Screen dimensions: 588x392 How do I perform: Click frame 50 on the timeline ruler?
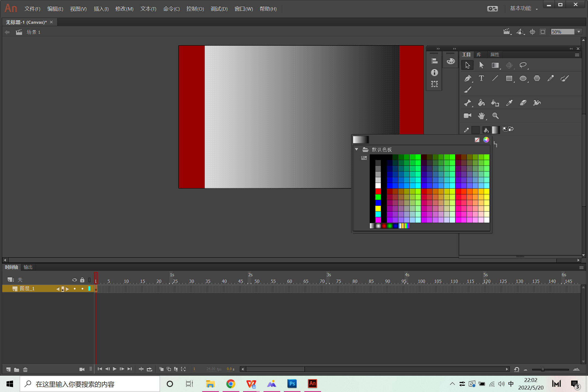pos(257,281)
